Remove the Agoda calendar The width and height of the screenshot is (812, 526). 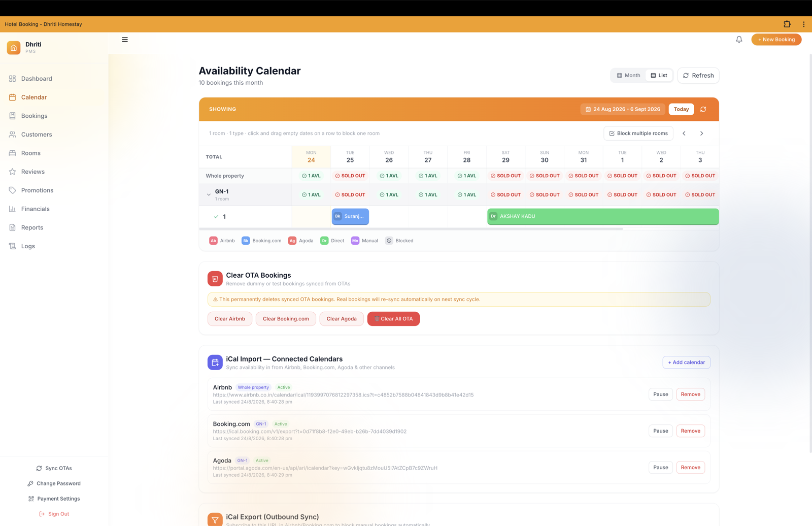click(x=690, y=468)
